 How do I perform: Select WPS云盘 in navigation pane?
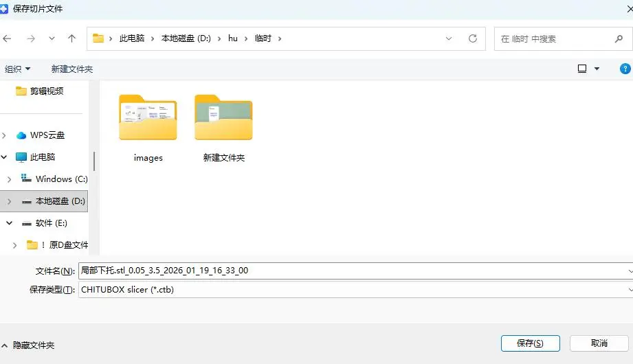pos(47,135)
